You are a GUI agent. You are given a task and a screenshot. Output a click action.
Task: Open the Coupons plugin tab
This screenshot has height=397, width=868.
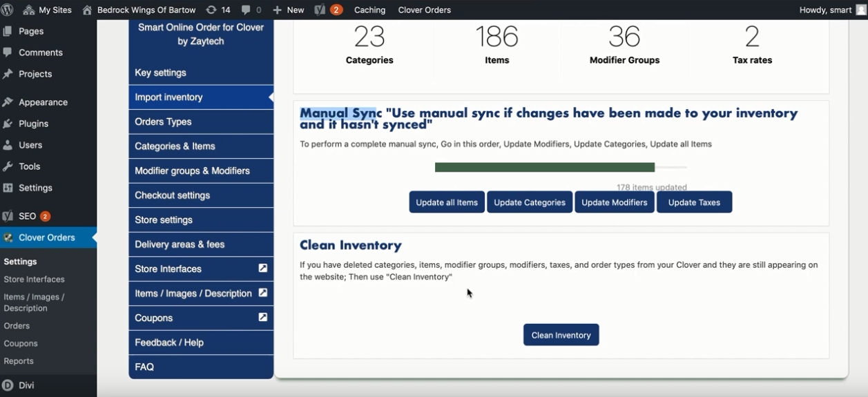[201, 318]
